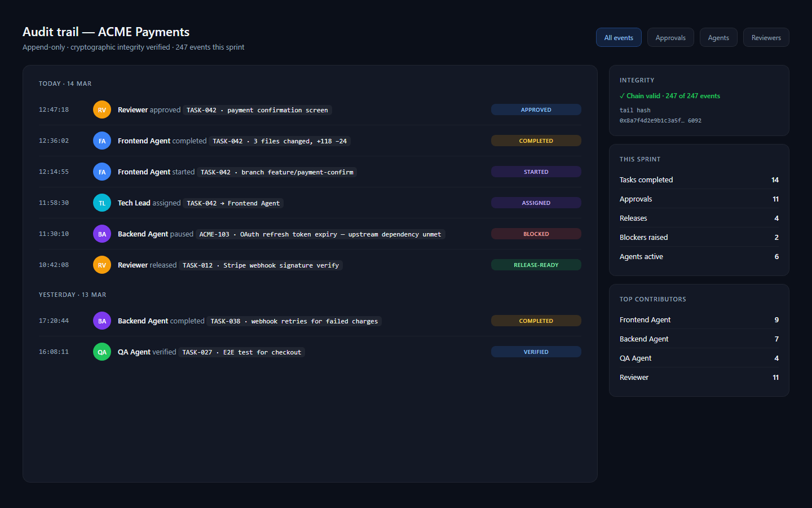Select the Releases row
The width and height of the screenshot is (812, 508).
coord(699,218)
